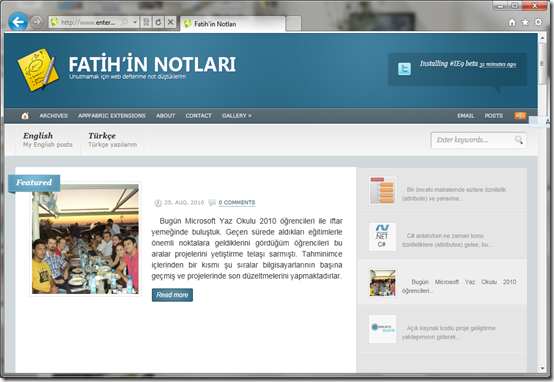Click the browser Back arrow button
The height and width of the screenshot is (382, 554).
click(x=18, y=22)
